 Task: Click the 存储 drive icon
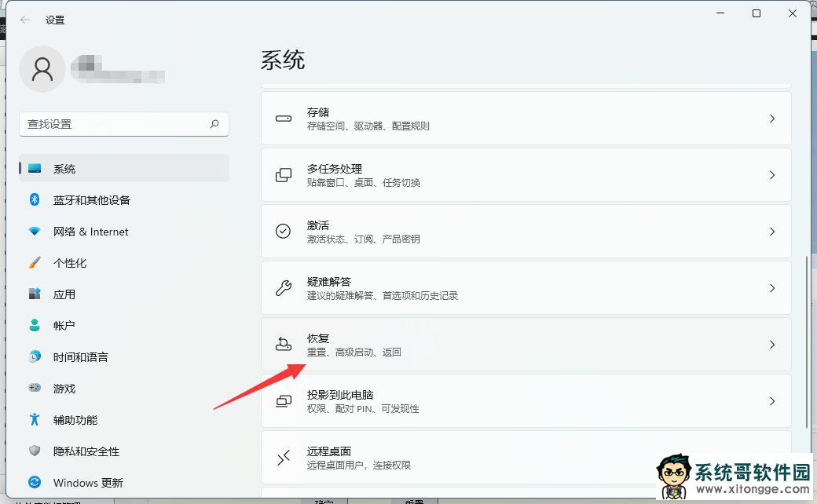[x=284, y=119]
